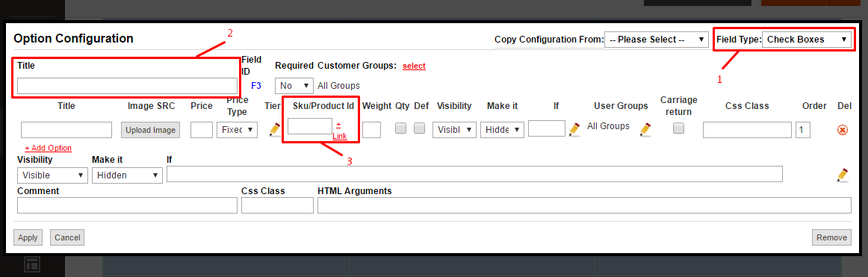Open Field Type Check Boxes dropdown
Viewport: 868px width, 277px height.
(x=807, y=40)
